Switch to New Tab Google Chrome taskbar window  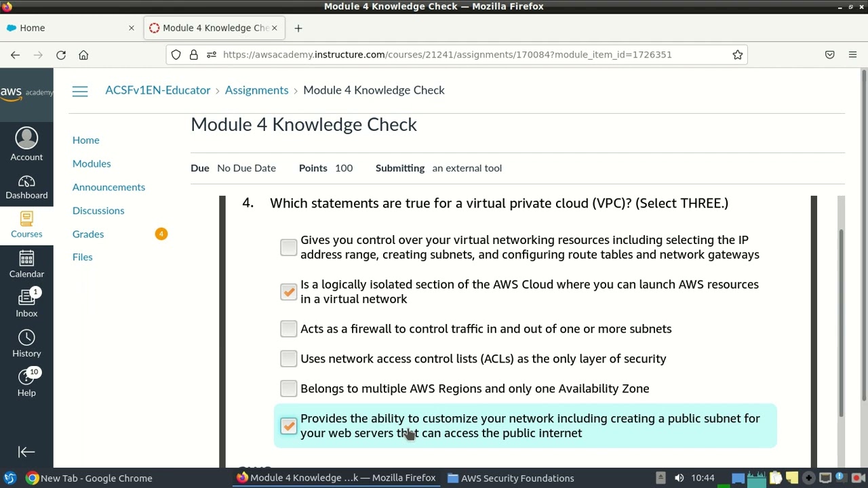(89, 478)
